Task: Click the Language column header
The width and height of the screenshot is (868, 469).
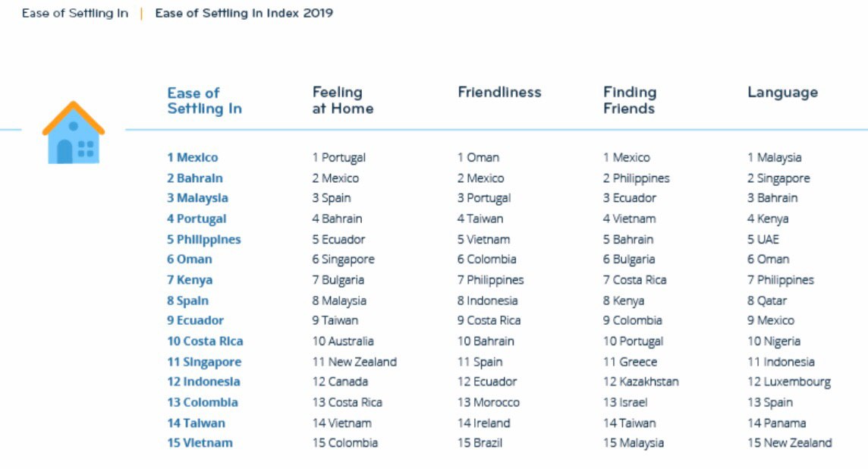Action: pos(783,93)
